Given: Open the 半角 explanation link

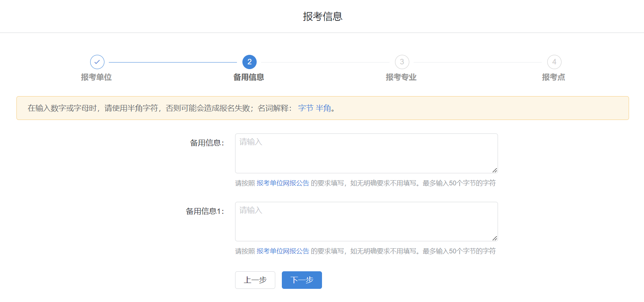Looking at the screenshot, I should pyautogui.click(x=323, y=108).
